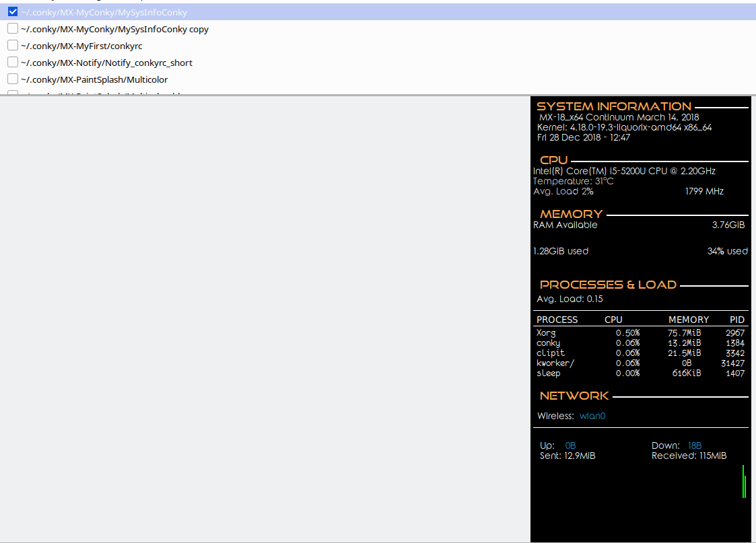Select the ~/.conky/MX-Notify/Notify_conkyrc_short entry

coord(106,63)
